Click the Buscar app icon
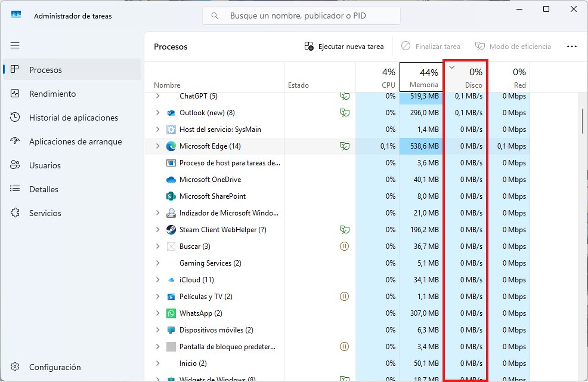This screenshot has width=588, height=382. (x=171, y=246)
